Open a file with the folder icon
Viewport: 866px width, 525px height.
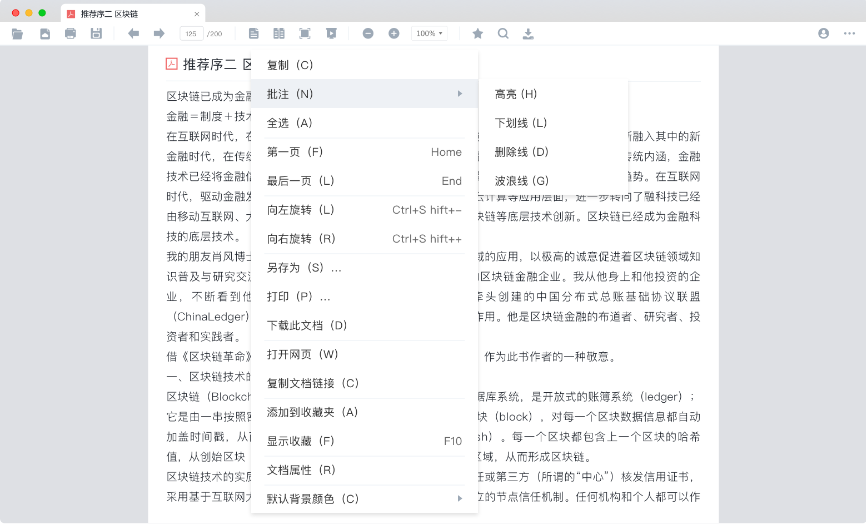point(17,34)
